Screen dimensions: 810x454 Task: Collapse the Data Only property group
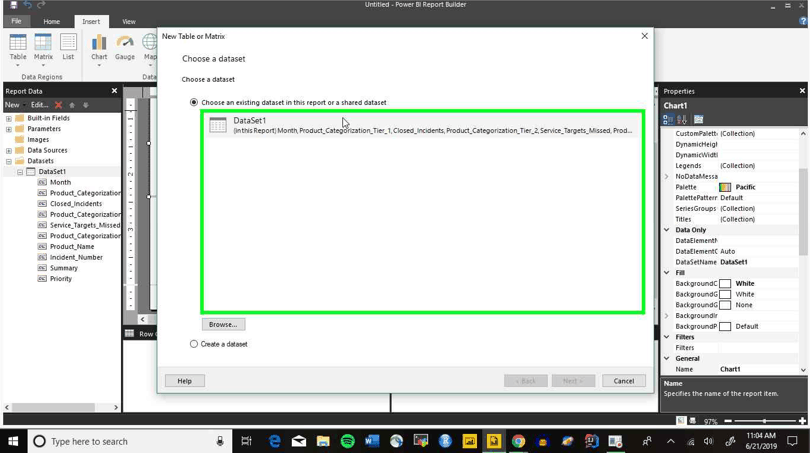[666, 230]
